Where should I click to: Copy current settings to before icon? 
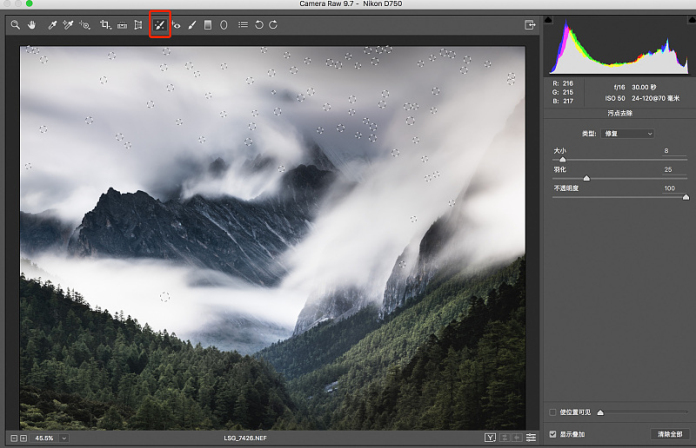517,438
